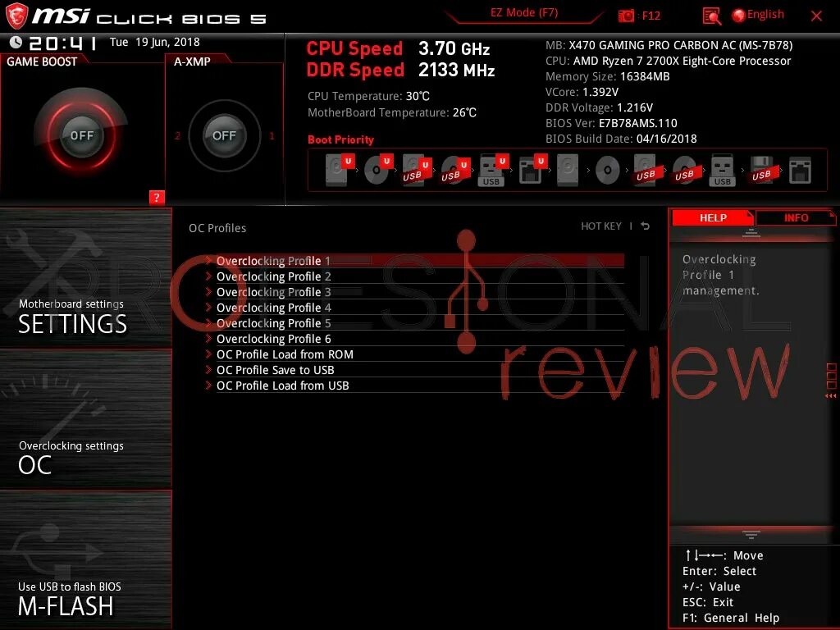The width and height of the screenshot is (840, 630).
Task: Click the clock icon beside the time
Action: pyautogui.click(x=16, y=42)
